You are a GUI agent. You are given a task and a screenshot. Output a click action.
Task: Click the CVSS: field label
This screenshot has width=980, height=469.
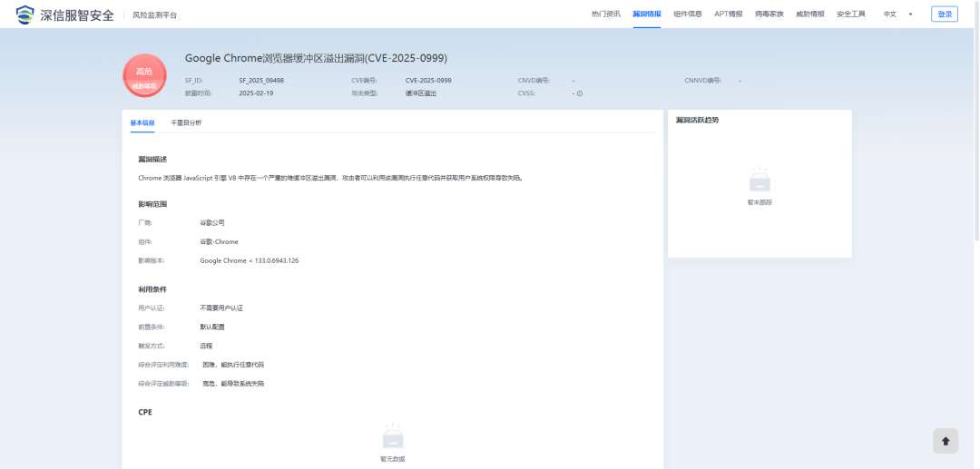click(526, 93)
